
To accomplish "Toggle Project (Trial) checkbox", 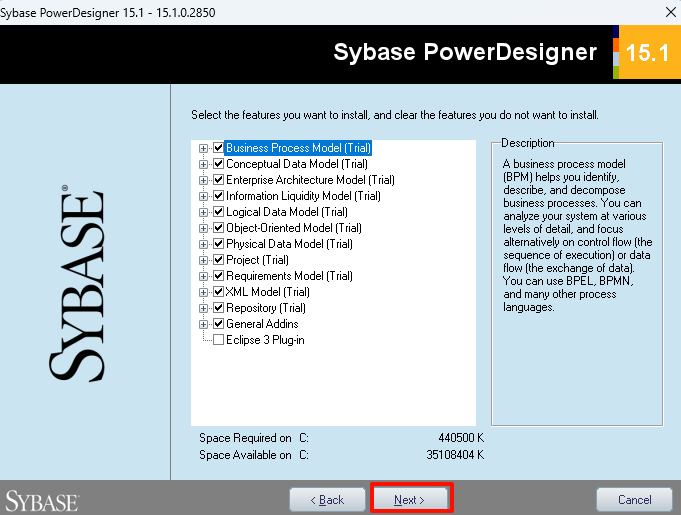I will (x=218, y=260).
